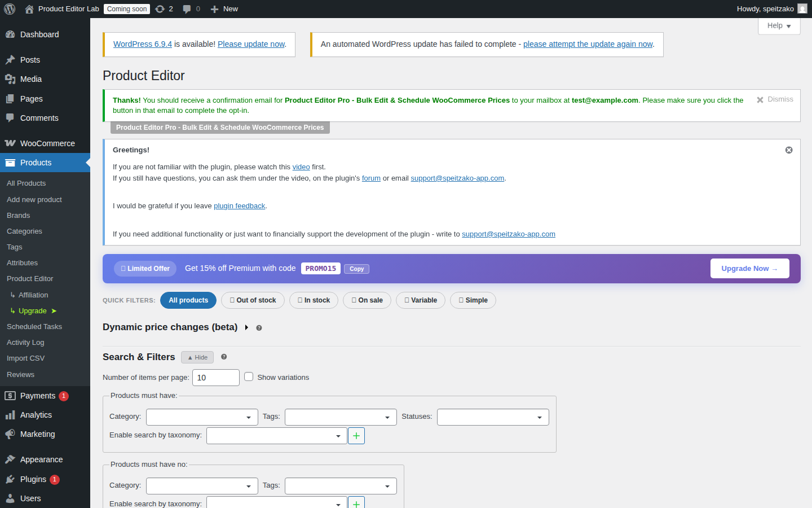This screenshot has height=508, width=812.
Task: Open Tags dropdown in Products must have
Action: point(341,417)
